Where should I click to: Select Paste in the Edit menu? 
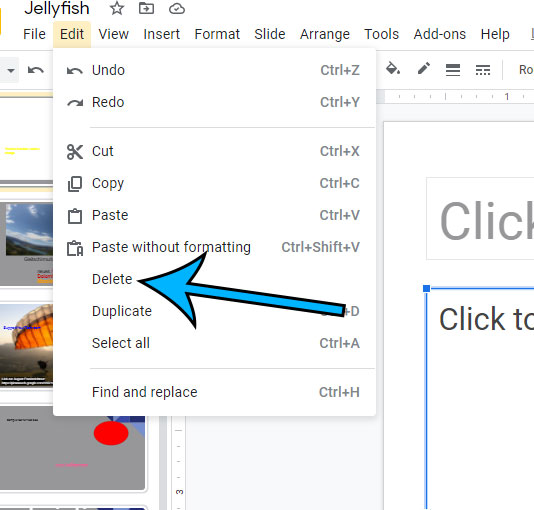pos(215,215)
